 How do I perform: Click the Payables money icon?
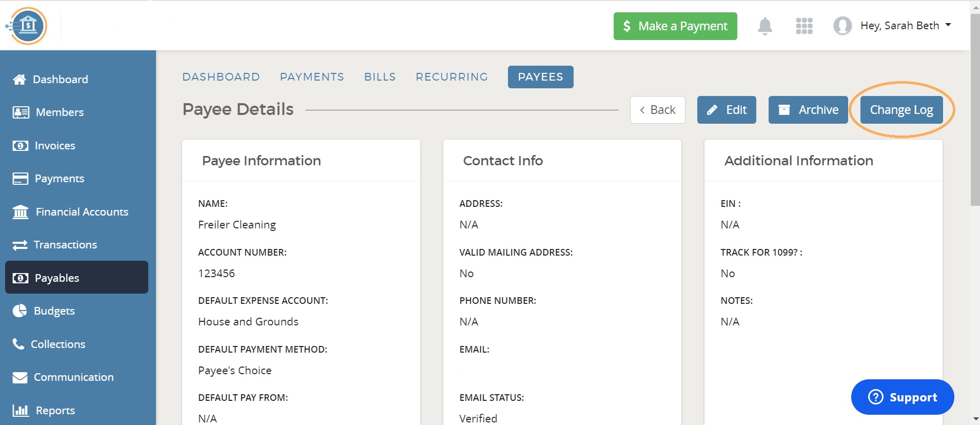pyautogui.click(x=21, y=278)
